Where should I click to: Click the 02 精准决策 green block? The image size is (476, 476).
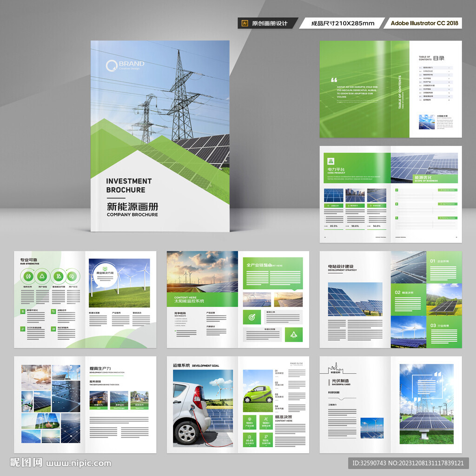coord(408,300)
